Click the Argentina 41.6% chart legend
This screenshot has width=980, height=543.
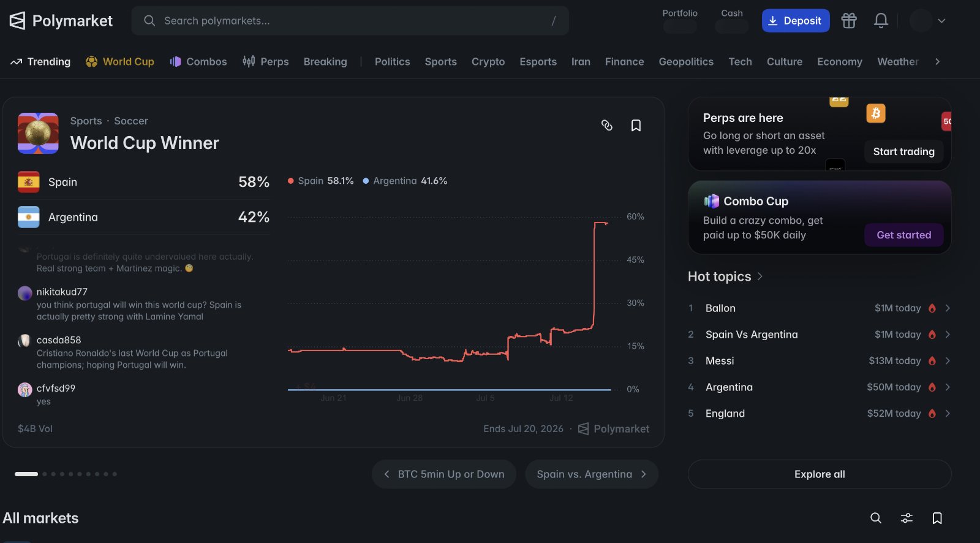pos(405,181)
